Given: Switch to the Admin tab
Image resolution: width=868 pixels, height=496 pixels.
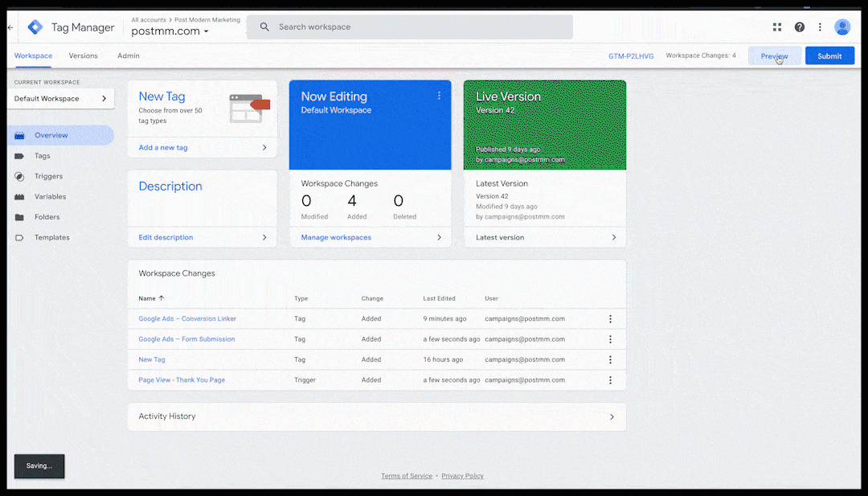Looking at the screenshot, I should click(x=129, y=56).
